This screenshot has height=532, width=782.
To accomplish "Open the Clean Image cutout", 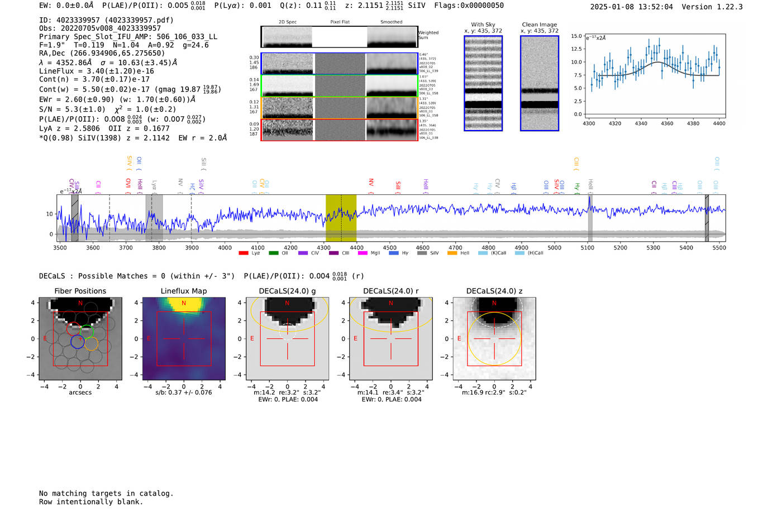I will [540, 83].
